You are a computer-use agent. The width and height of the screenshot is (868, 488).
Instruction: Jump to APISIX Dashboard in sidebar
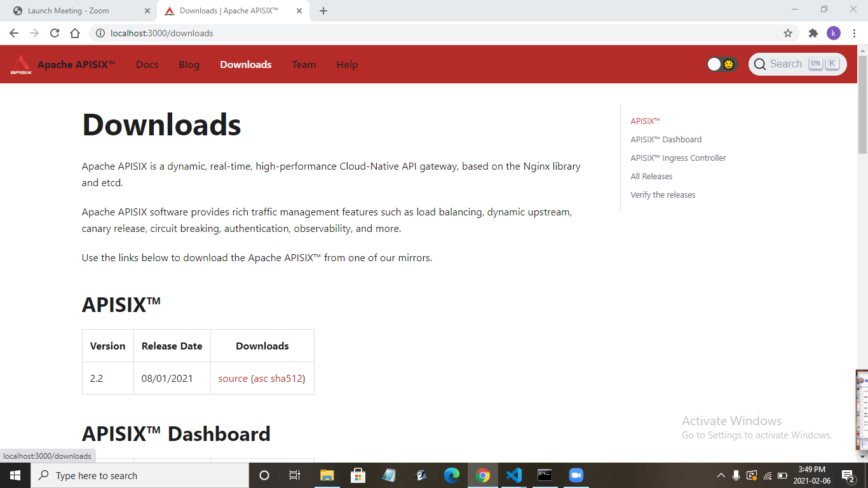(666, 139)
